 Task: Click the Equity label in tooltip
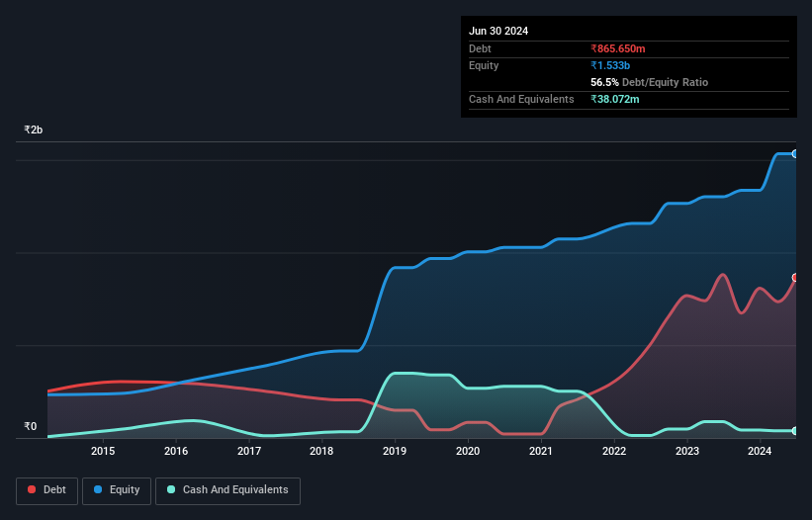[484, 65]
